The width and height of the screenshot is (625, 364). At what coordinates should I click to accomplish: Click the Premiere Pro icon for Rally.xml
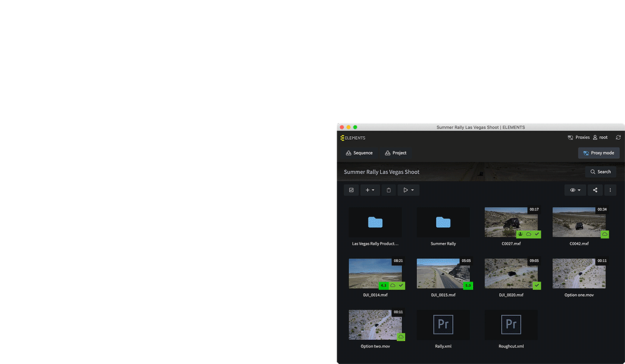(443, 324)
